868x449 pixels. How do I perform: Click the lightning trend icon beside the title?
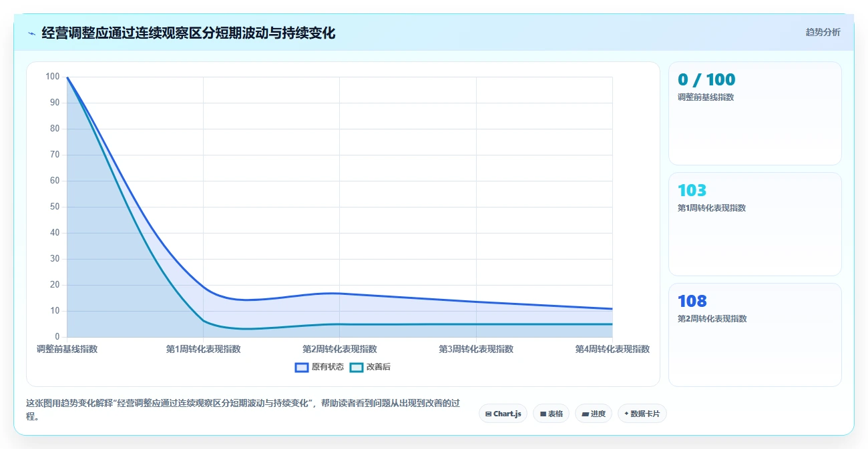31,33
